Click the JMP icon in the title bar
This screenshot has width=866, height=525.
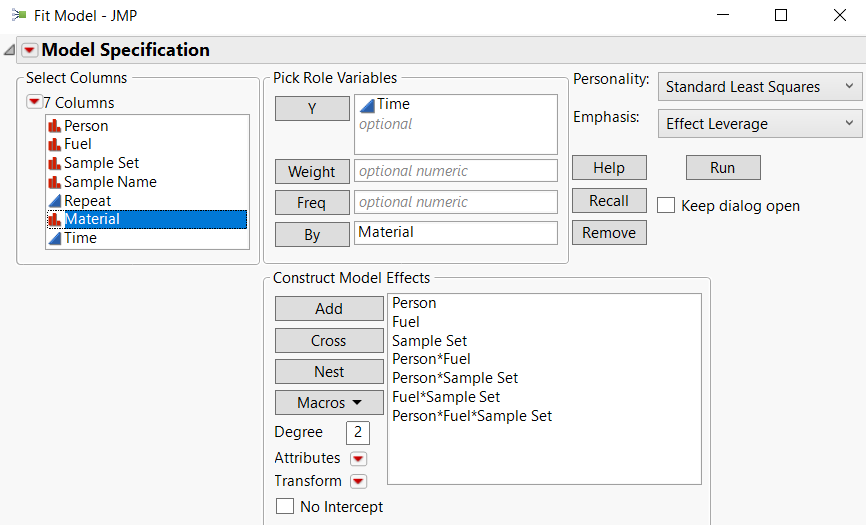pos(19,15)
